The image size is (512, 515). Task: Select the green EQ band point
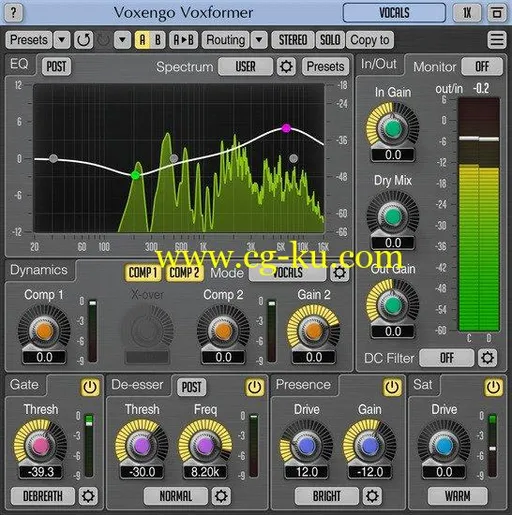[x=135, y=175]
